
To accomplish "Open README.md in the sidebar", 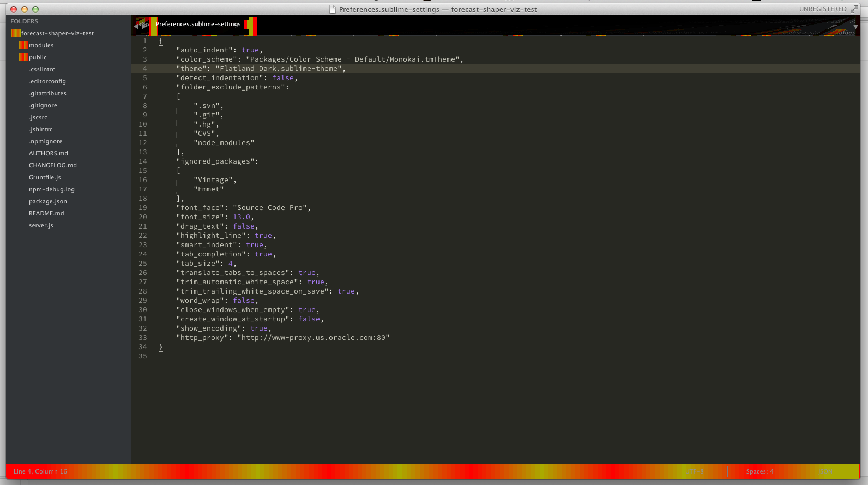I will pos(46,213).
